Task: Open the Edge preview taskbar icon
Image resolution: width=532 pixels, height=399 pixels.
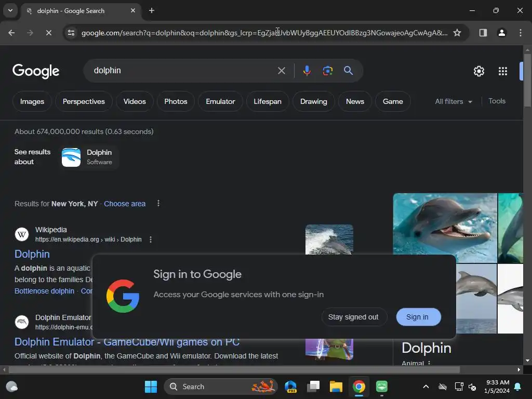Action: [x=290, y=387]
